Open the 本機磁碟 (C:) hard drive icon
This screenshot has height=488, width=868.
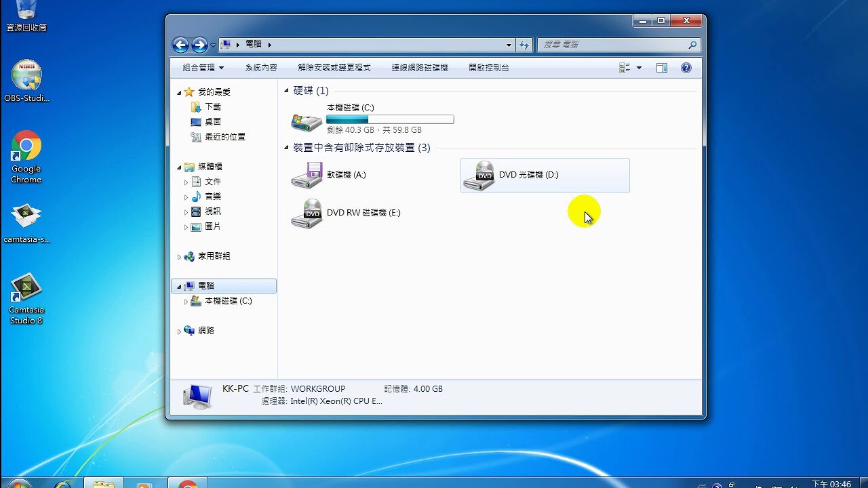[x=307, y=121]
